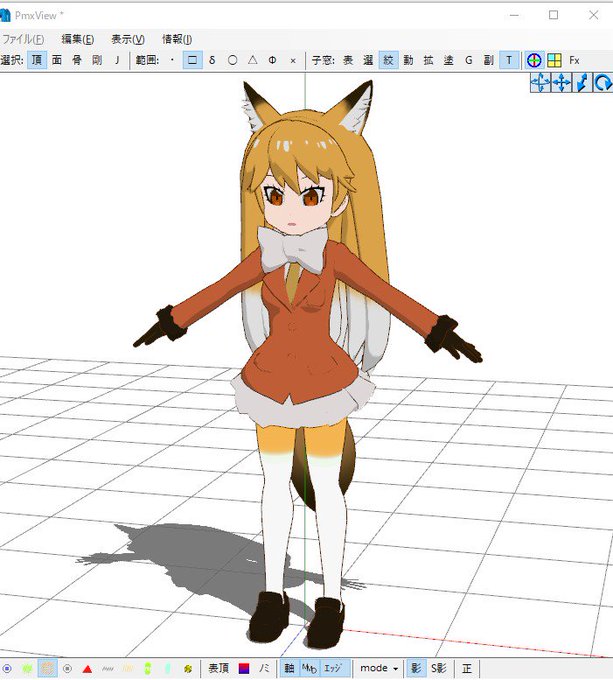Image resolution: width=613 pixels, height=680 pixels.
Task: Toggle 剛 rigid body selection mode
Action: pyautogui.click(x=97, y=60)
